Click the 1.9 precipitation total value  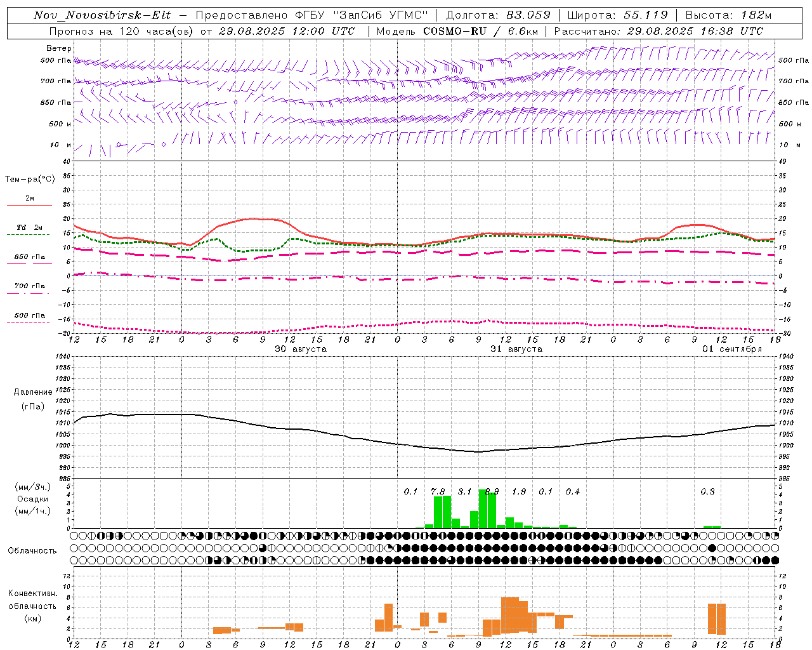519,491
